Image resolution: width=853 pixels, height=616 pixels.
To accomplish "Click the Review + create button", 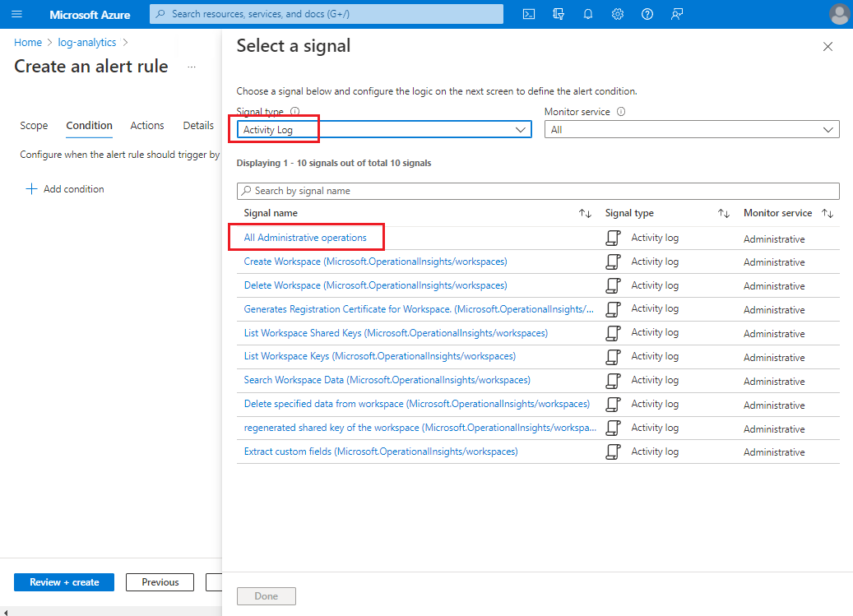I will (64, 582).
